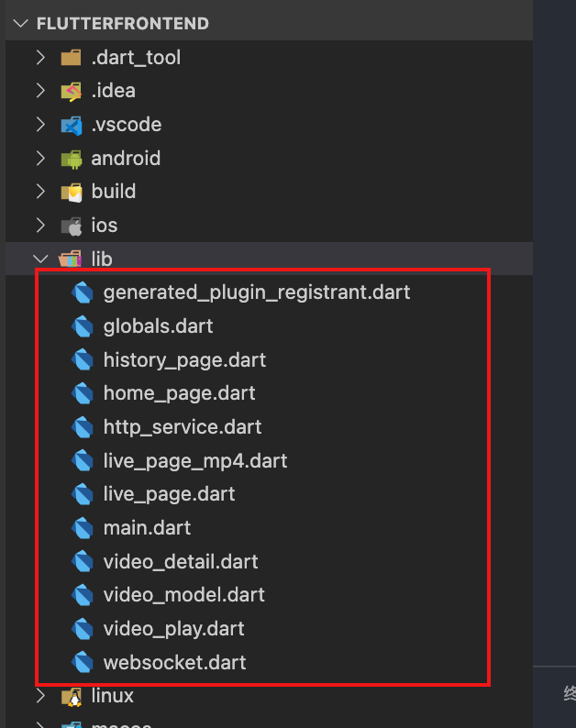Click Dart icon beside live_page_mp4.dart
Viewport: 576px width, 728px height.
click(83, 460)
